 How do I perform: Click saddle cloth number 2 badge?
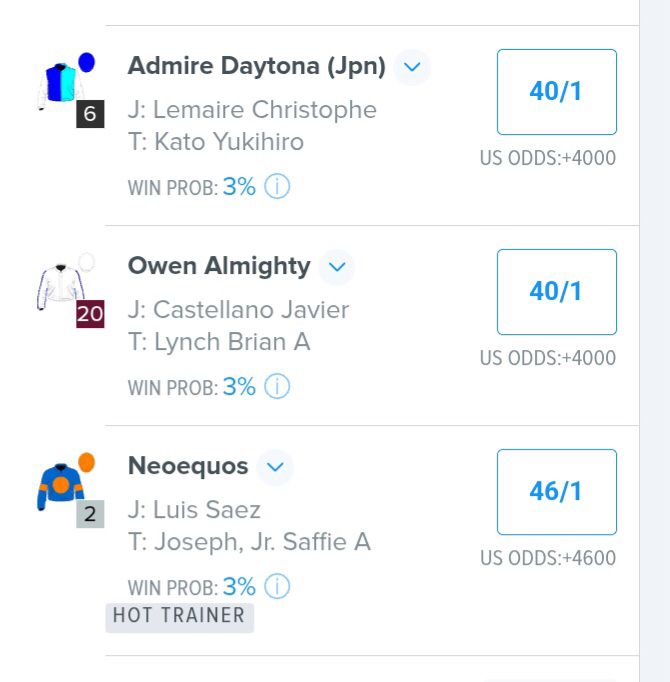tap(90, 515)
